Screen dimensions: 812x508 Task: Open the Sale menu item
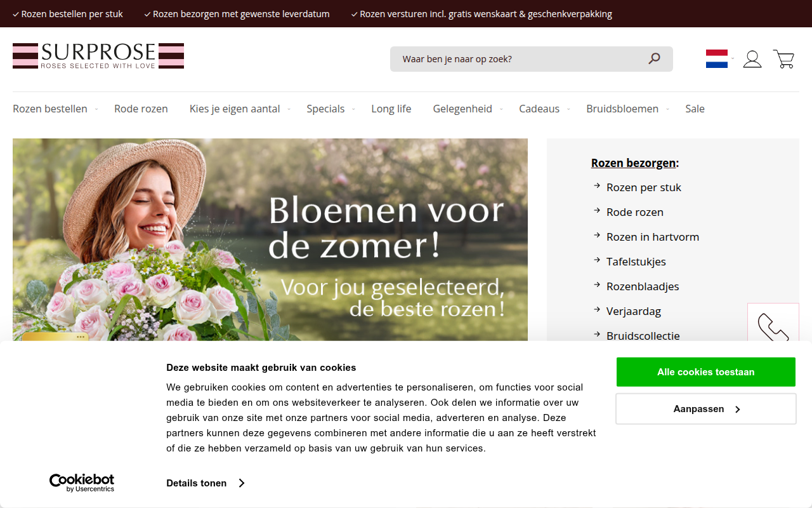point(695,109)
